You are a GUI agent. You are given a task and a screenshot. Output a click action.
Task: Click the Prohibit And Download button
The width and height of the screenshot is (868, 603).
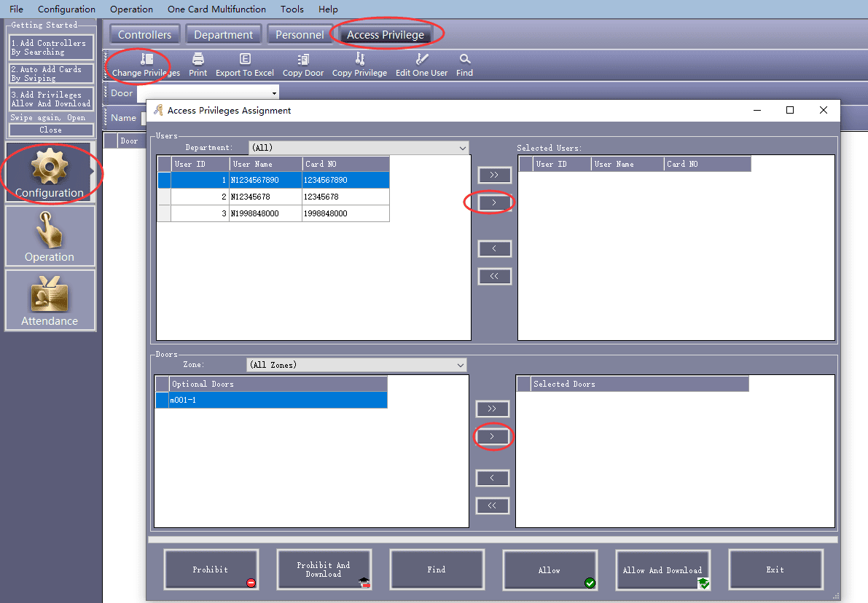tap(324, 569)
